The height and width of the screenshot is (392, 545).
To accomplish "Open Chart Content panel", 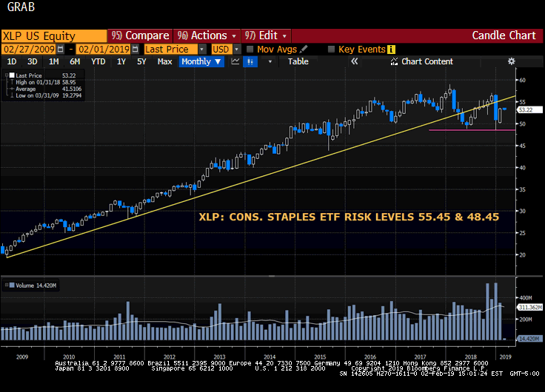I will point(421,61).
